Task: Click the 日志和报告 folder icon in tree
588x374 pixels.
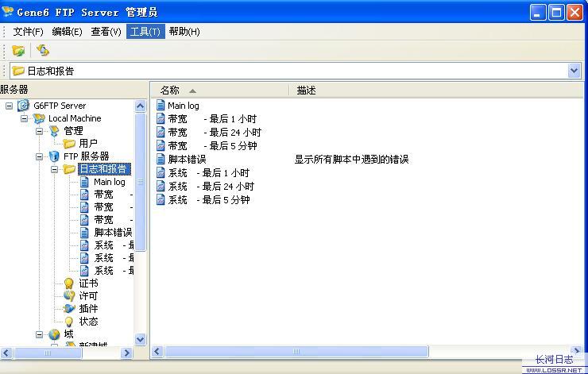Action: pyautogui.click(x=69, y=169)
